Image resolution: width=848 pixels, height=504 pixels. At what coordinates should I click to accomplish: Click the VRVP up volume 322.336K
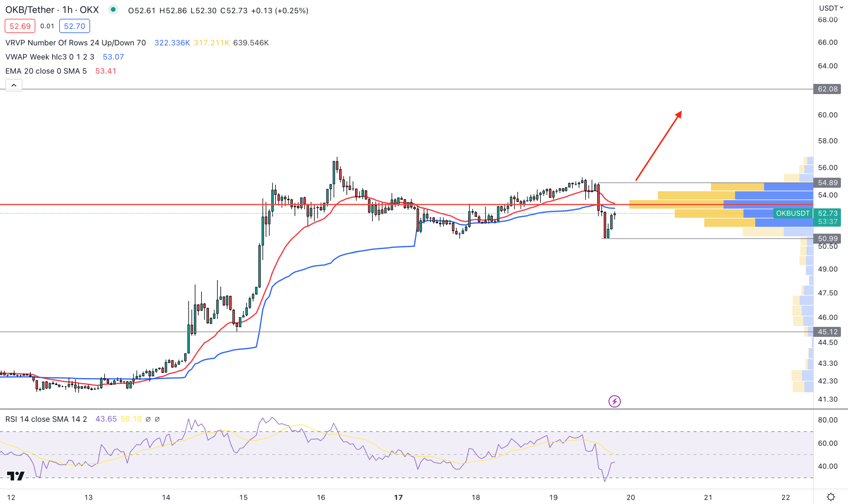click(x=172, y=43)
